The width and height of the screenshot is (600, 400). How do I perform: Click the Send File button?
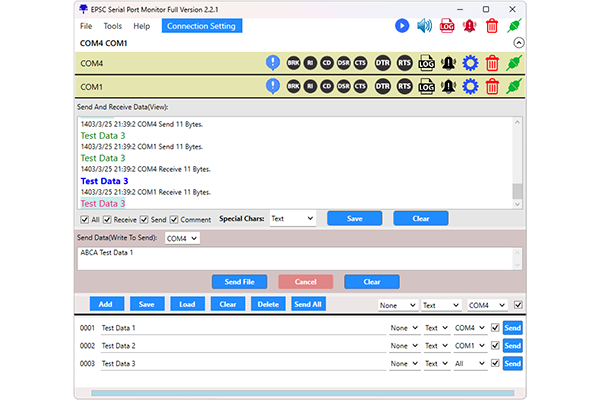click(x=240, y=282)
